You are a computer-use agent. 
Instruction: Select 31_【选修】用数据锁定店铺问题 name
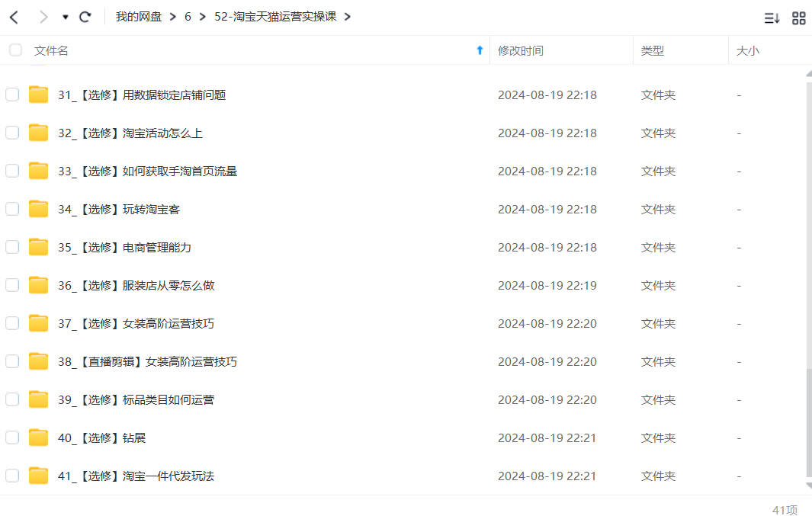[x=142, y=95]
